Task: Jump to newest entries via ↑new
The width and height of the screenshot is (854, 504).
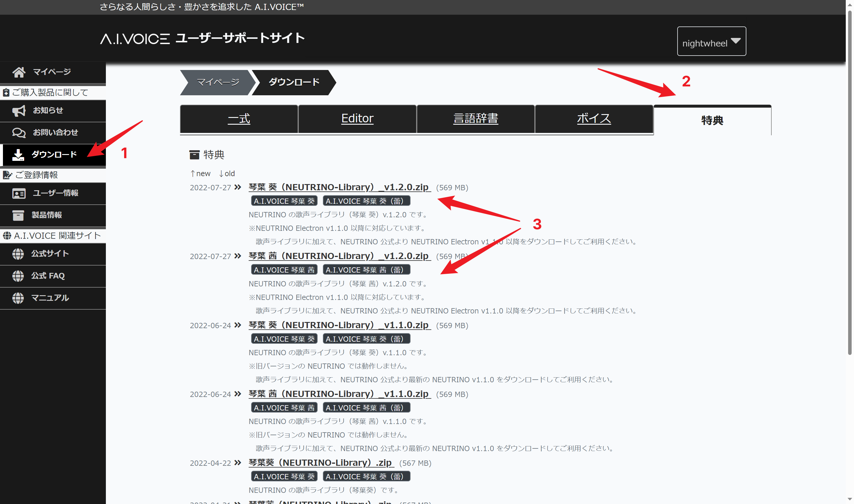Action: tap(200, 173)
